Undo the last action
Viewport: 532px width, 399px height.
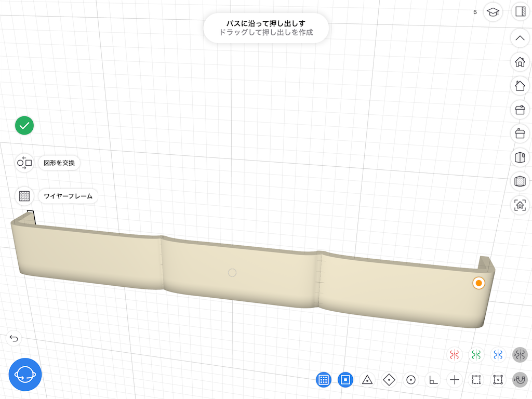14,338
